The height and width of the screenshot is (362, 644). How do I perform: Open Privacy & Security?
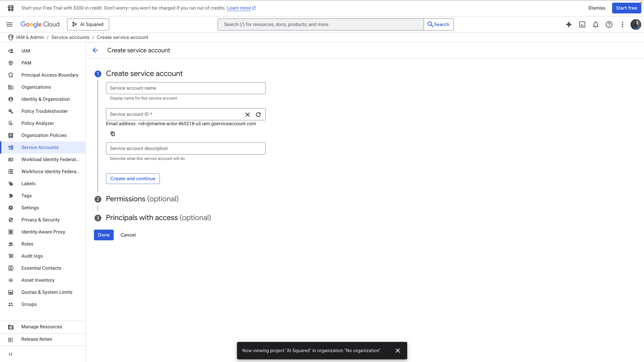(43, 220)
